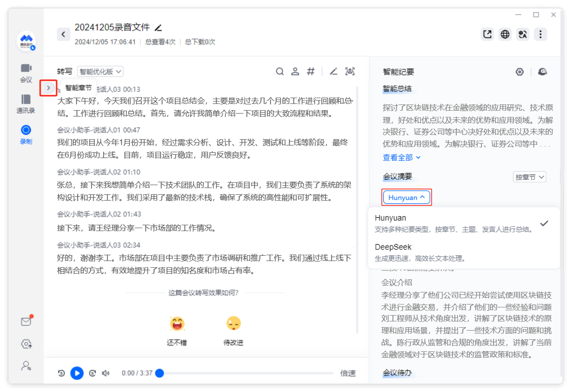Click the 智能纪要 panel title

click(x=398, y=72)
